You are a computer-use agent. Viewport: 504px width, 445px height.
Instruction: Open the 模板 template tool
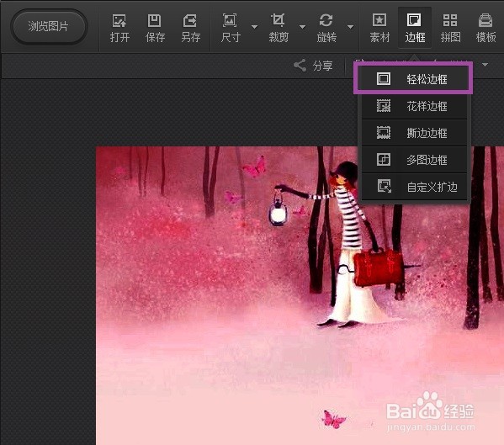tap(485, 29)
